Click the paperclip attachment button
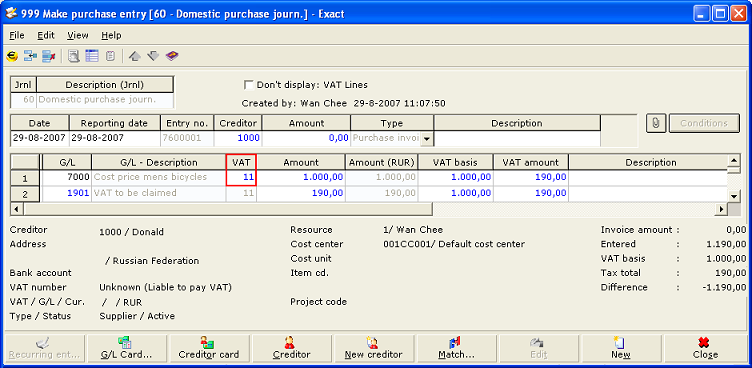This screenshot has width=752, height=368. (656, 123)
